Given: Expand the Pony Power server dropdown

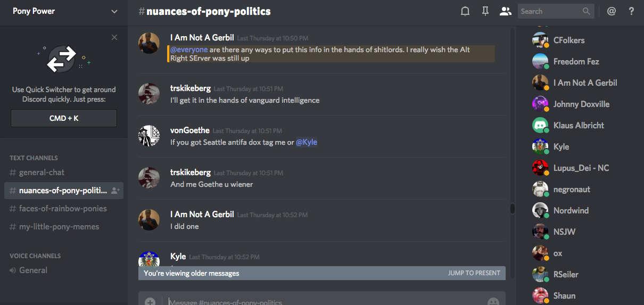Looking at the screenshot, I should tap(114, 11).
